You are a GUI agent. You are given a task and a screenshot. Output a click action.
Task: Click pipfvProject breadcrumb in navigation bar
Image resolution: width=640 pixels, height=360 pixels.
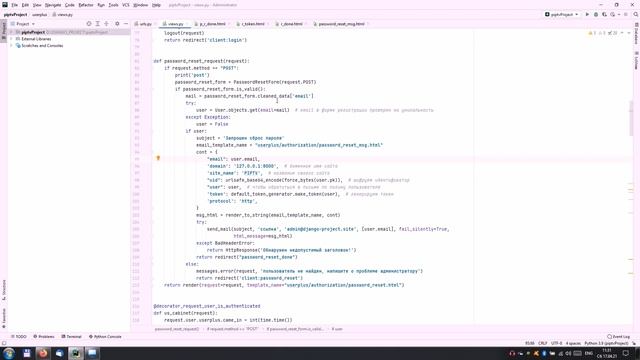(16, 14)
